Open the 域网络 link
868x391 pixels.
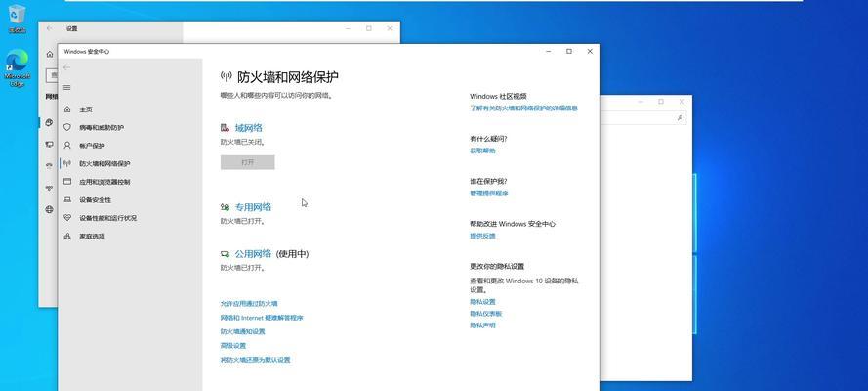pyautogui.click(x=249, y=128)
